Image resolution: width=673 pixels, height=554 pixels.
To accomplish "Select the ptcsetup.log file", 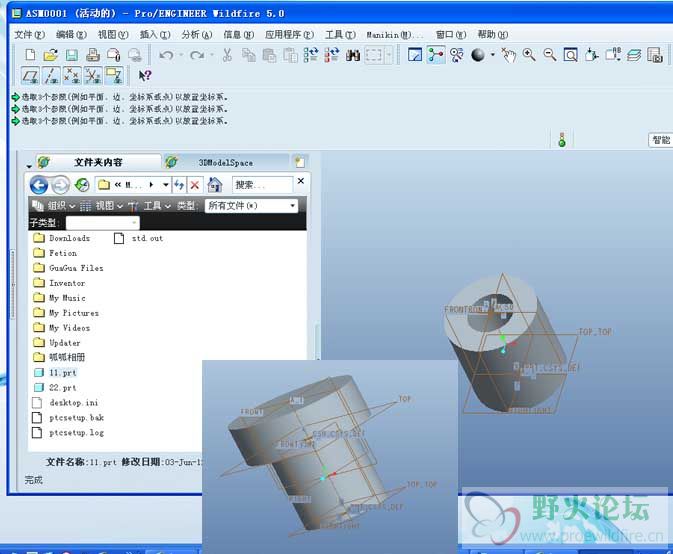I will coord(69,433).
